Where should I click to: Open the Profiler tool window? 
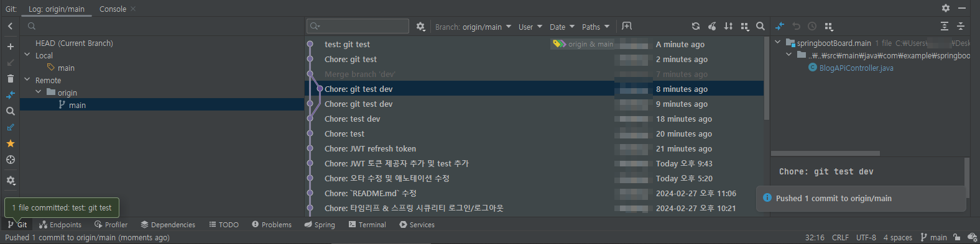click(x=111, y=225)
